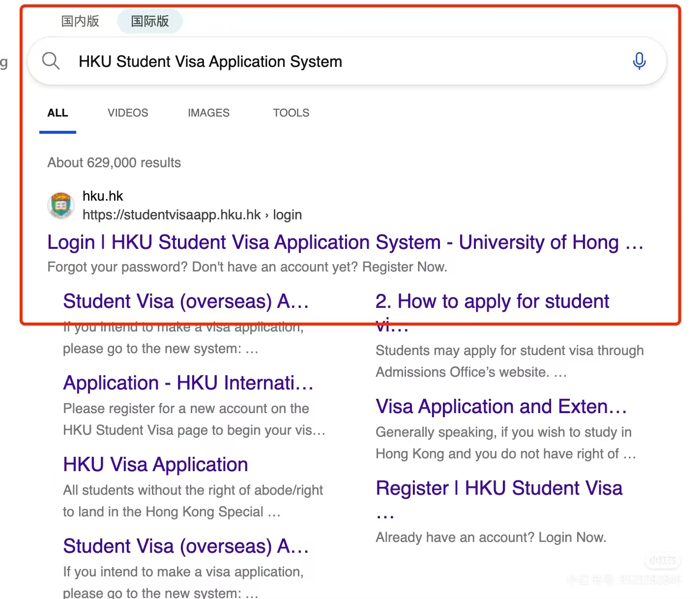The image size is (700, 599).
Task: Click 'Already have an account? Login Now.' text
Action: click(491, 538)
